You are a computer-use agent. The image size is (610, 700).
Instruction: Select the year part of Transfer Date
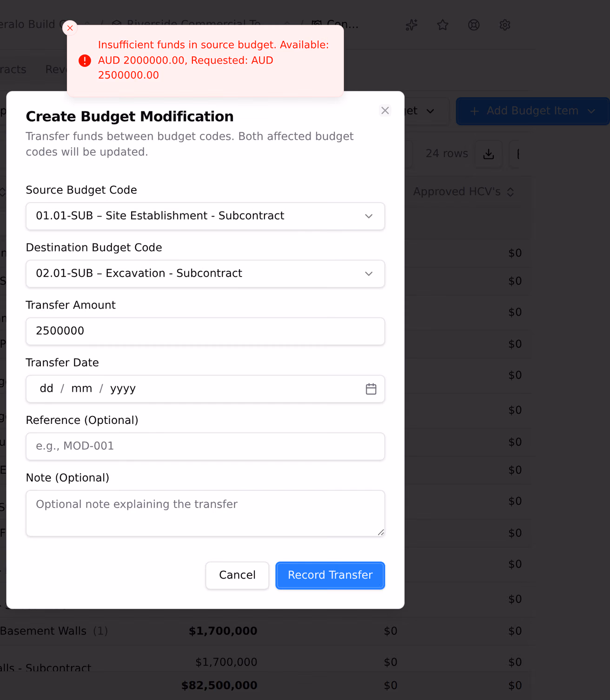tap(123, 389)
